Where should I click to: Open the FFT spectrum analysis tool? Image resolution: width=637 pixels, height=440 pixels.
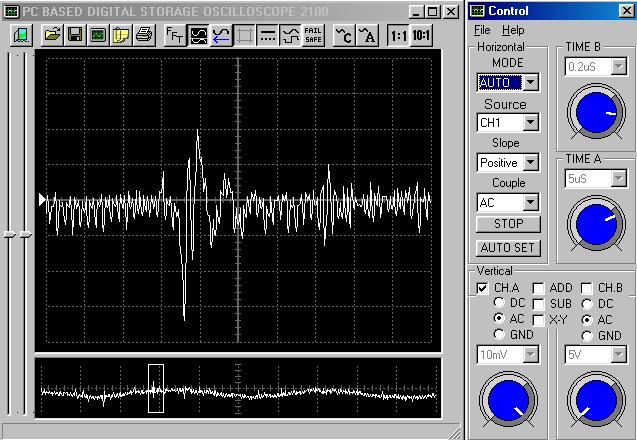coord(174,35)
